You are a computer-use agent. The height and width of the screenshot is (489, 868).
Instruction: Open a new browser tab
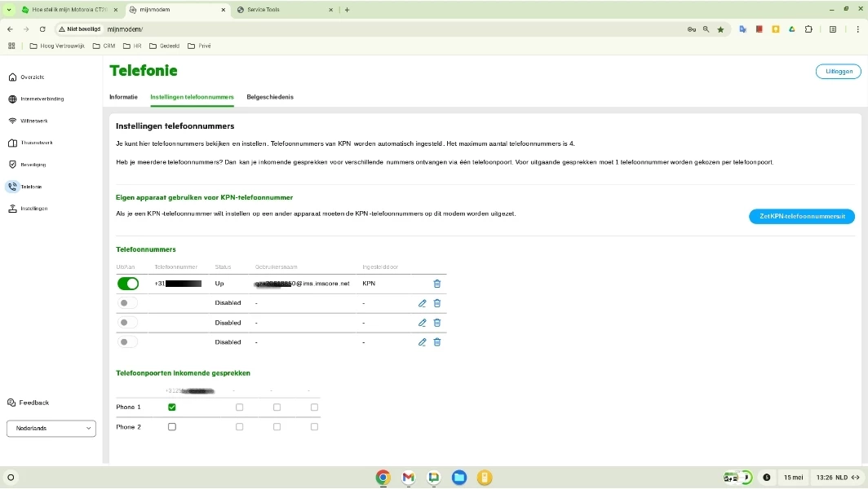tap(347, 10)
